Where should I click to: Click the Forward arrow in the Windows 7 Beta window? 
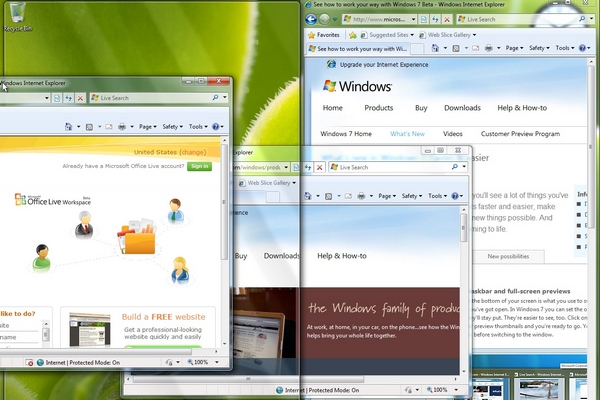(x=324, y=19)
